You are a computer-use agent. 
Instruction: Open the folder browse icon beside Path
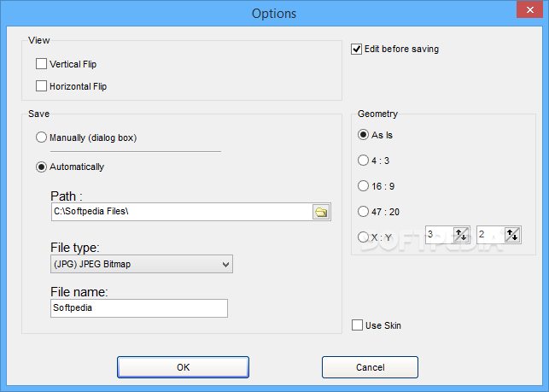tap(321, 212)
